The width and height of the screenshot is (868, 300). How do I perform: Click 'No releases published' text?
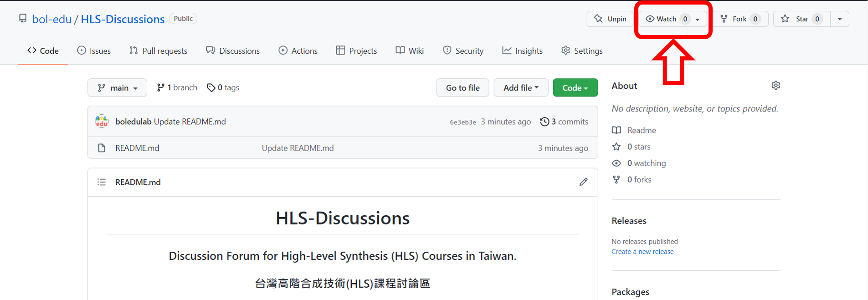point(645,241)
